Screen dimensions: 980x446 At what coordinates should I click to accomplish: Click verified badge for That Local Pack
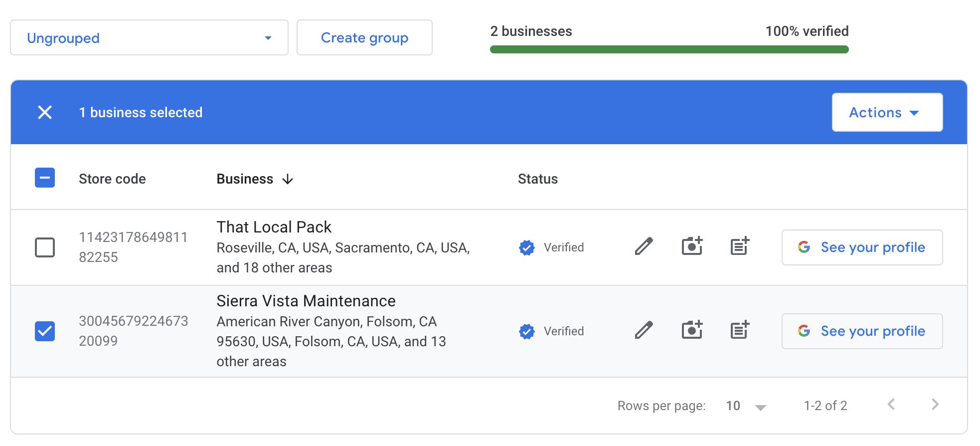click(527, 247)
